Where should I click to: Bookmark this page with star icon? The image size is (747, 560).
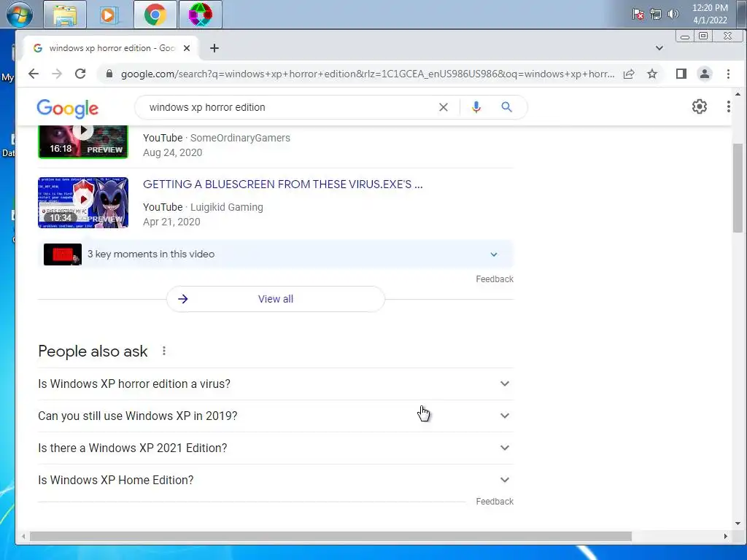(x=652, y=74)
